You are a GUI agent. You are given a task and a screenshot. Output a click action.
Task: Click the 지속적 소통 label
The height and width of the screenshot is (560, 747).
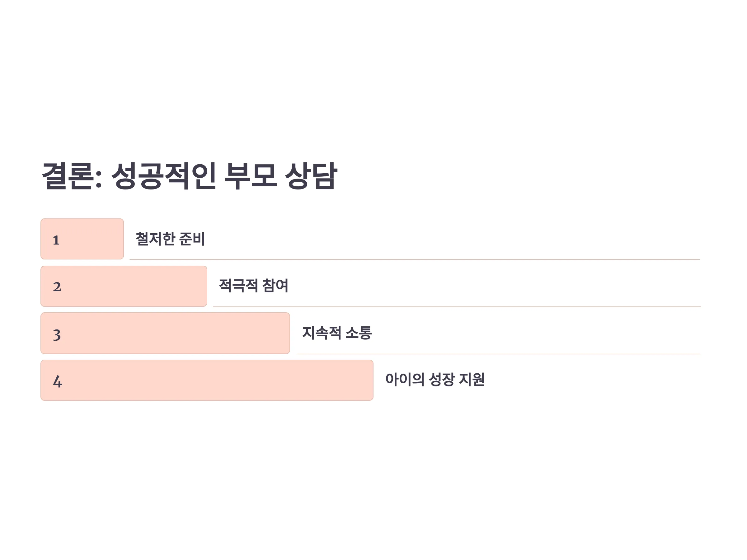tap(337, 333)
